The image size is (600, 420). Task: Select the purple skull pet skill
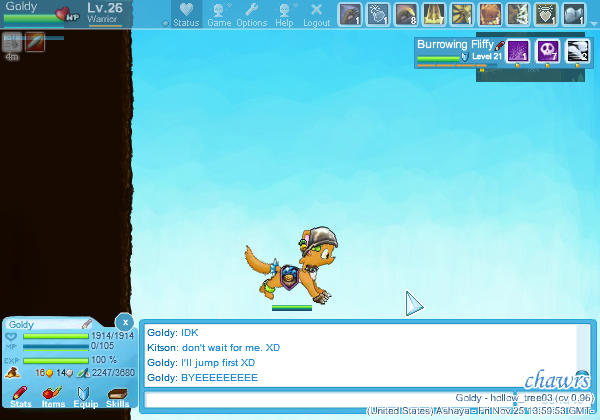click(548, 51)
